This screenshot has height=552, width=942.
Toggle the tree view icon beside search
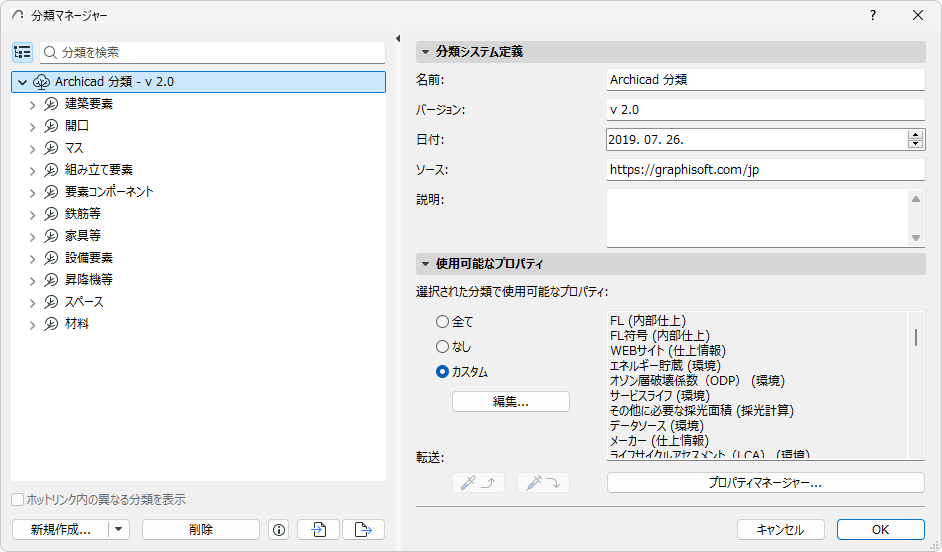click(x=22, y=53)
